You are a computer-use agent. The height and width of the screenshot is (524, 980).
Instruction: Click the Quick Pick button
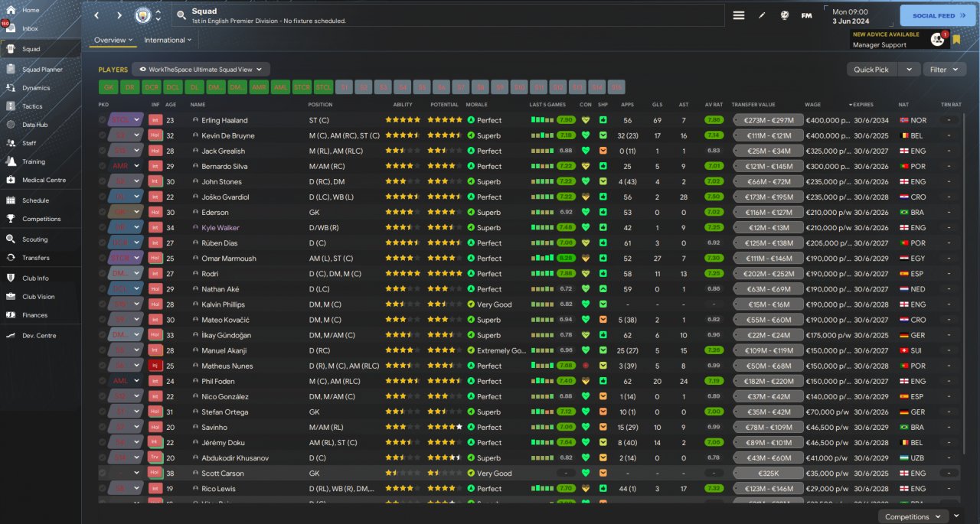(871, 69)
